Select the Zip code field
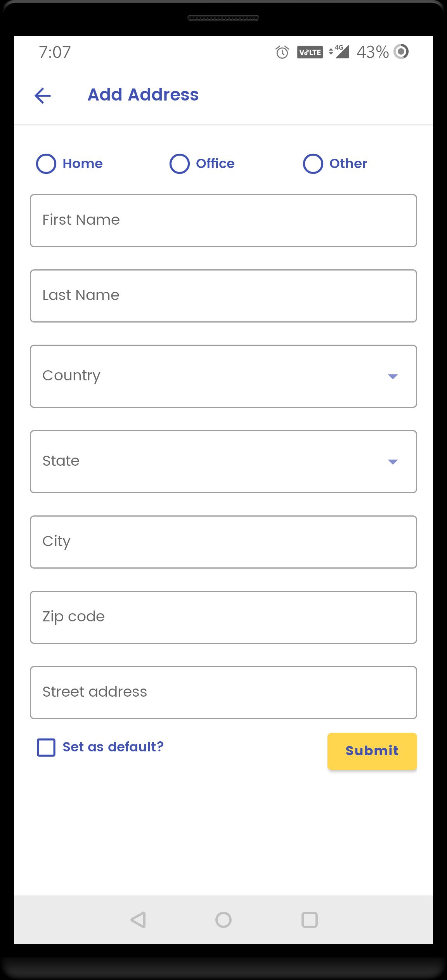 pyautogui.click(x=223, y=617)
